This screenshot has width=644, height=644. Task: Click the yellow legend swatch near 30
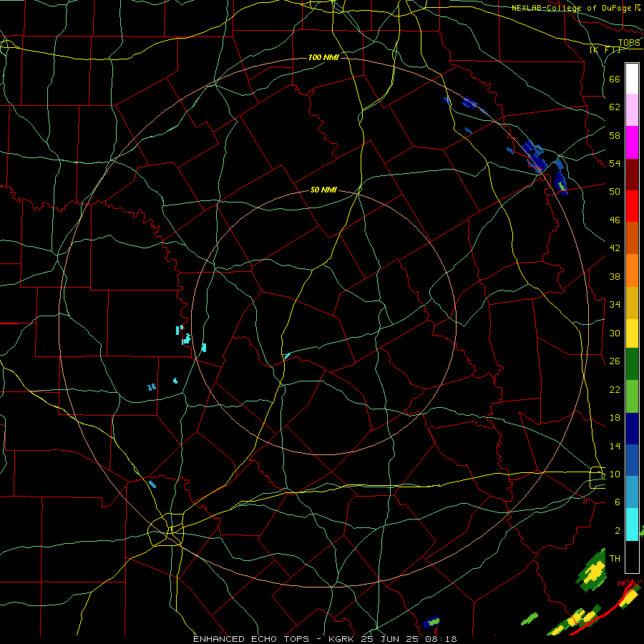632,333
